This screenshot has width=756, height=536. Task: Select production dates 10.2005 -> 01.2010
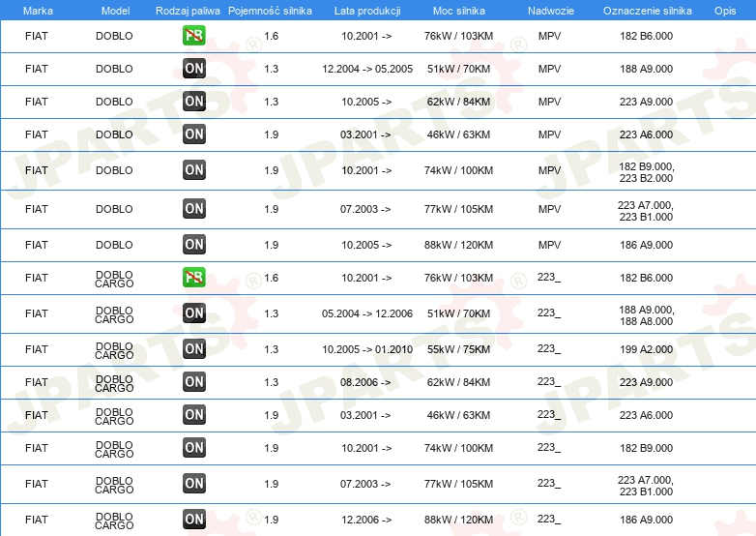pos(367,349)
